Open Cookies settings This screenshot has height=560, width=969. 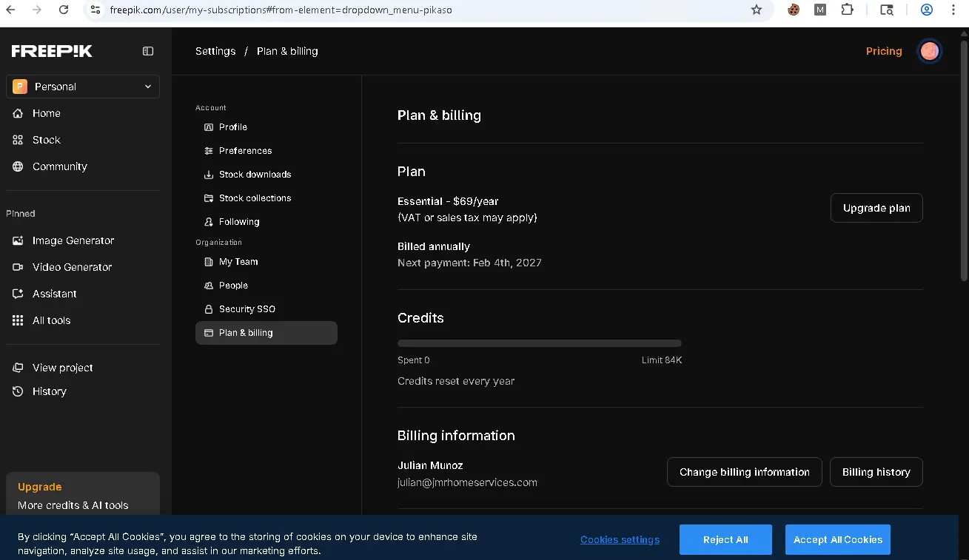620,539
